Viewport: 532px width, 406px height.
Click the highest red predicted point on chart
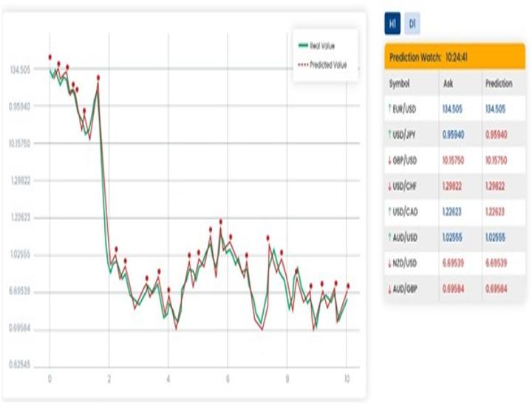pyautogui.click(x=50, y=57)
